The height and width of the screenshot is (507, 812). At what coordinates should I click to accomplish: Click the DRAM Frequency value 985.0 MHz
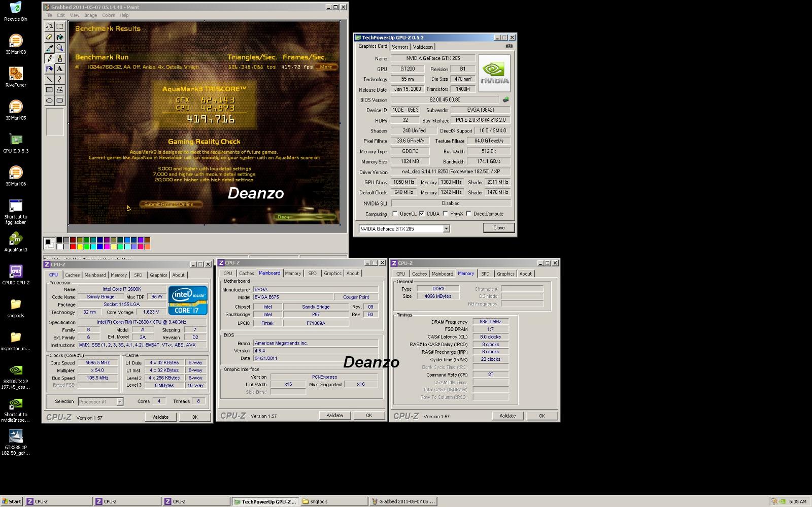[x=490, y=321]
